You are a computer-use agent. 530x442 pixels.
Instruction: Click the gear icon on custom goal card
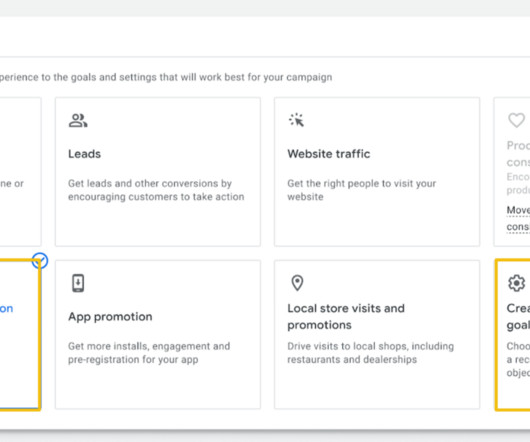(x=516, y=283)
